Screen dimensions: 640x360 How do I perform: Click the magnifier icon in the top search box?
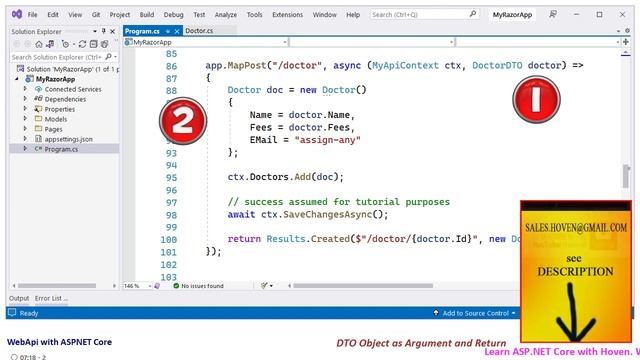click(x=473, y=14)
